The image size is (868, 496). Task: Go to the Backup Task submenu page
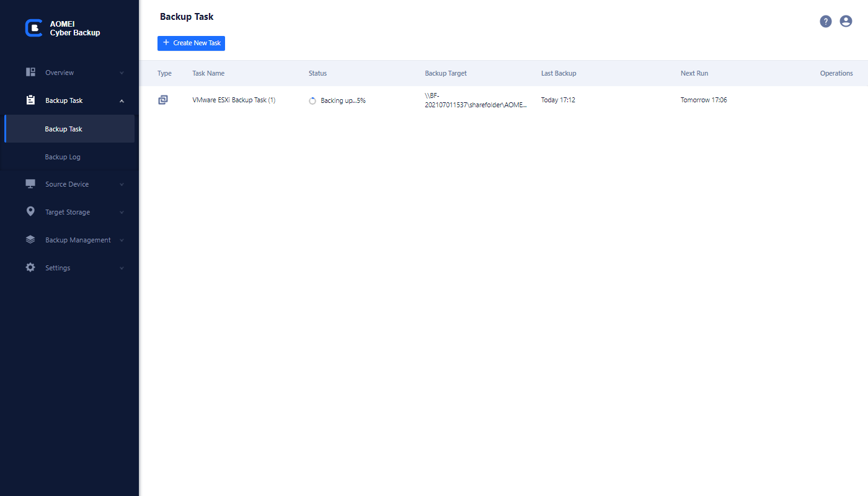(x=69, y=129)
